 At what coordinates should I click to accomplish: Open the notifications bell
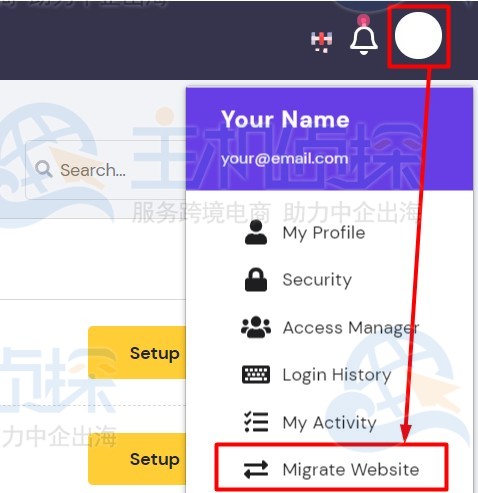[x=364, y=38]
